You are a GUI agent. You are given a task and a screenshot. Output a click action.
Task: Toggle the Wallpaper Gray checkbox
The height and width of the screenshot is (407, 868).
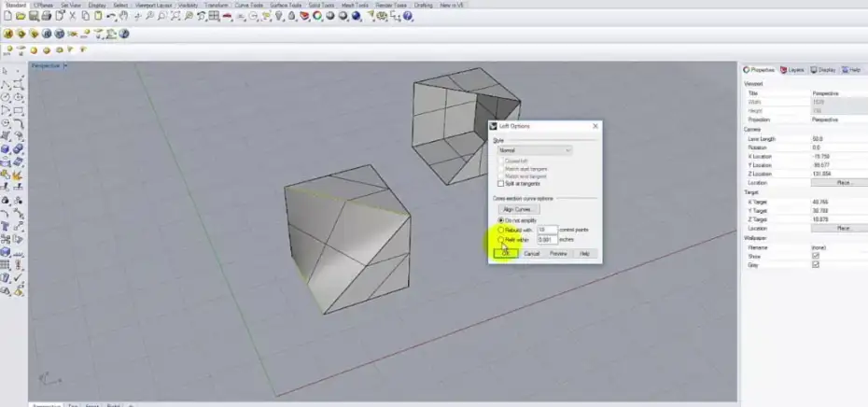(x=816, y=265)
